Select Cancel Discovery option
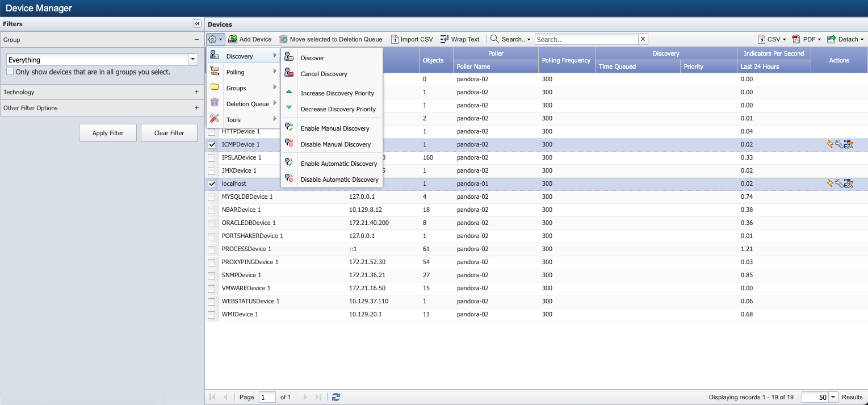Viewport: 868px width, 405px height. [332, 74]
